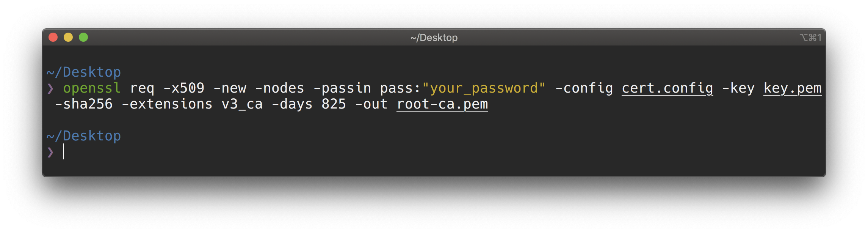Screen dimensions: 868x233
Task: Click the text cursor on the empty prompt
Action: coord(63,152)
